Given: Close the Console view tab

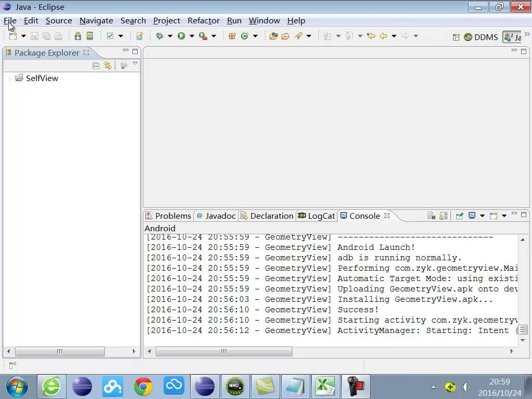Looking at the screenshot, I should point(387,216).
